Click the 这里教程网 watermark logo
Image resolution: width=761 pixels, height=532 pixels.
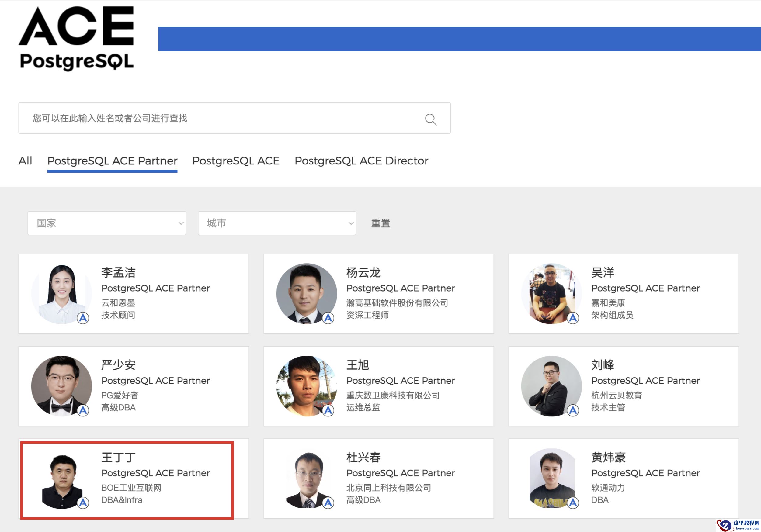point(738,525)
